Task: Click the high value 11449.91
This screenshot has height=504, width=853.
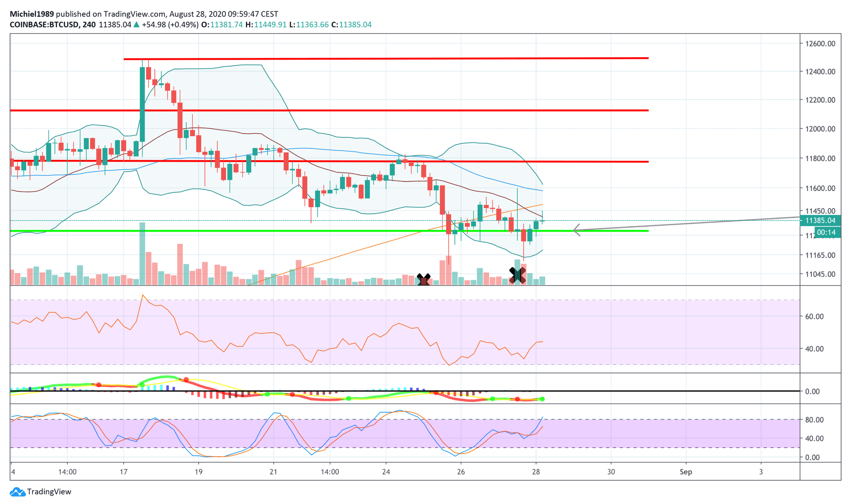Action: click(x=270, y=25)
